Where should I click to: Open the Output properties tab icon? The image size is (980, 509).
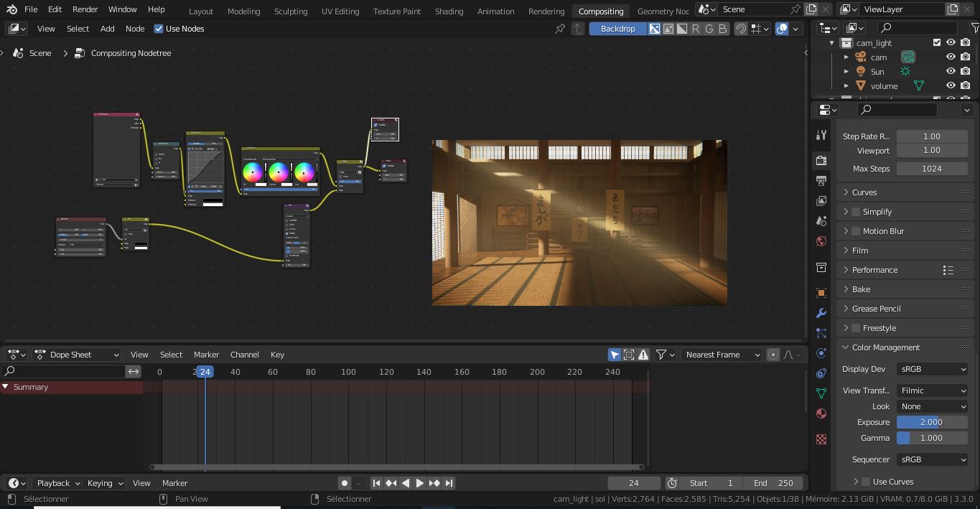coord(821,180)
